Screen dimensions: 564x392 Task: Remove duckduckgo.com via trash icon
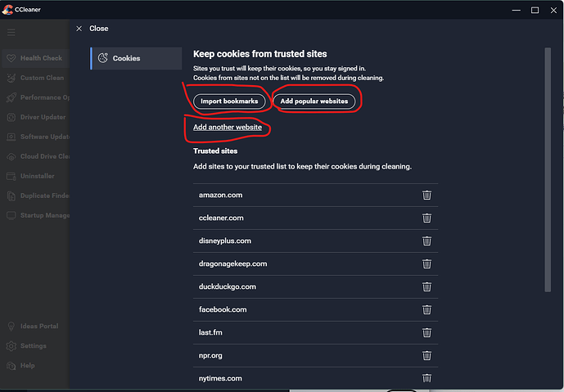426,287
